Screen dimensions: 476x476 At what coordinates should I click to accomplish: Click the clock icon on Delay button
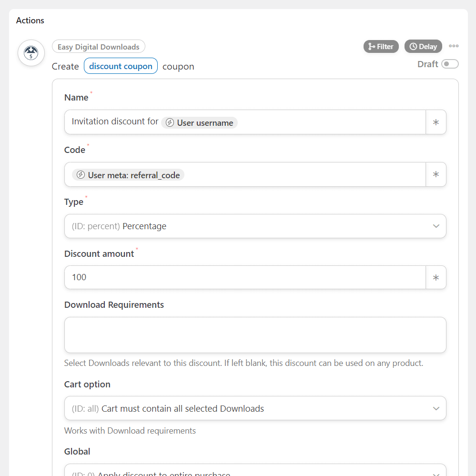pyautogui.click(x=414, y=46)
